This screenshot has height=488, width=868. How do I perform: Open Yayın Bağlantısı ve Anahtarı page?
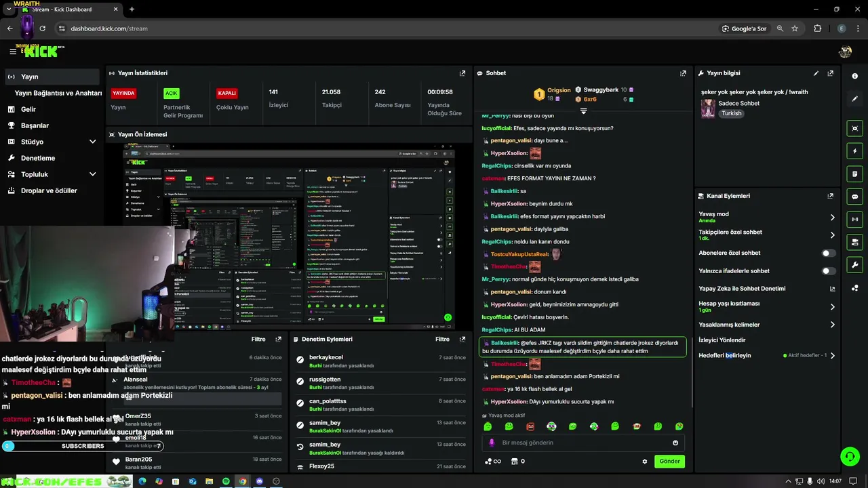click(x=58, y=93)
